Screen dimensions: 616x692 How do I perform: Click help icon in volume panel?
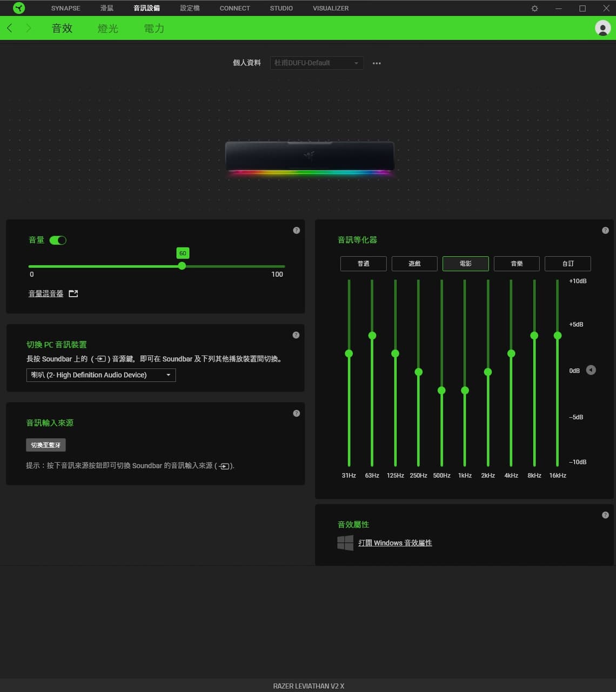coord(296,230)
